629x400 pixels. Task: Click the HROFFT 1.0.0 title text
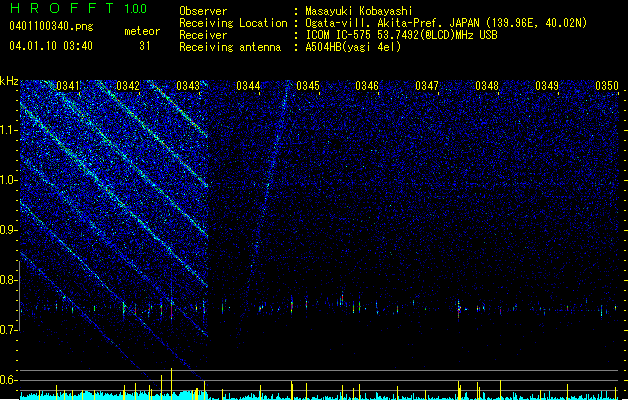click(78, 8)
